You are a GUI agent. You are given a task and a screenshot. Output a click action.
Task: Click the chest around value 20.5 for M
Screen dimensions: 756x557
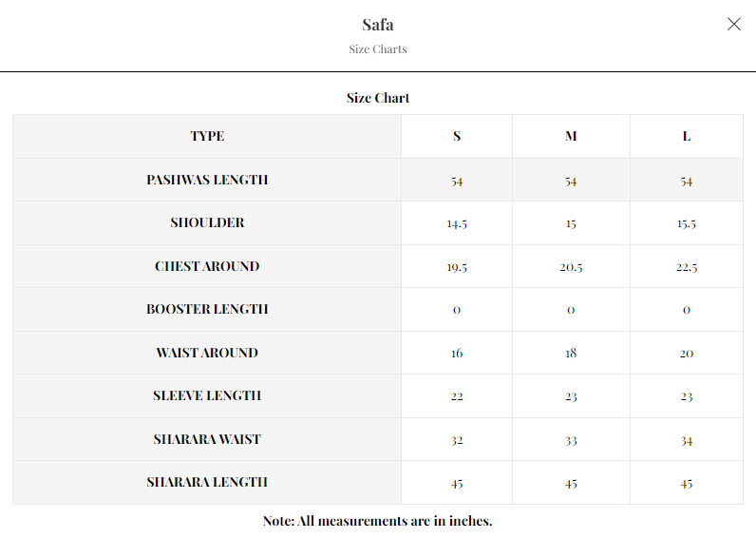(x=571, y=267)
